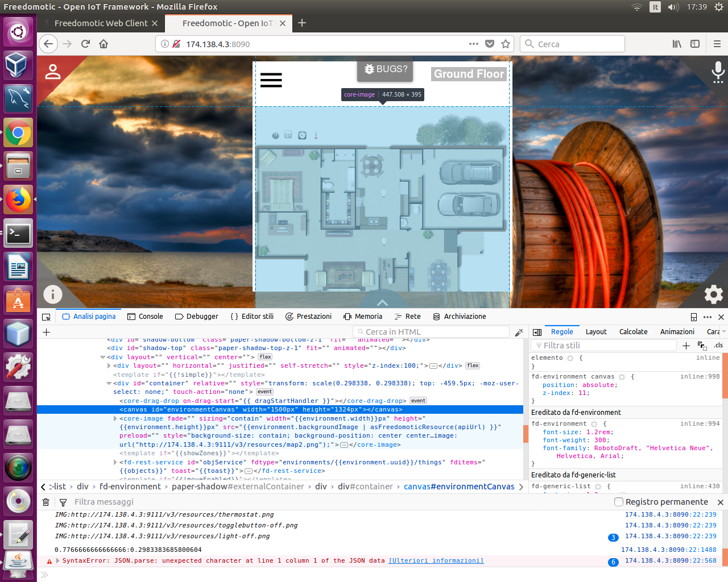The width and height of the screenshot is (728, 582).
Task: Open the Debugger tab
Action: coord(196,317)
